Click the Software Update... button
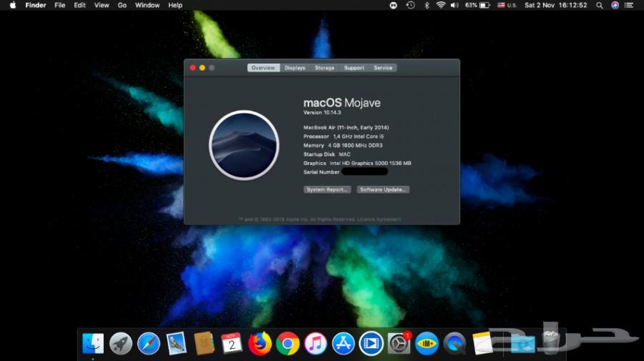The height and width of the screenshot is (361, 644). click(x=383, y=189)
